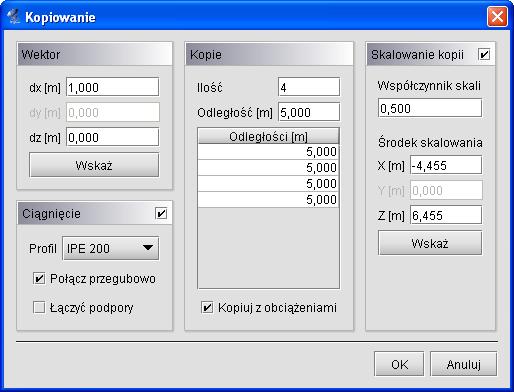Screen dimensions: 514x392
Task: Focus the dz [m] input field
Action: [113, 137]
